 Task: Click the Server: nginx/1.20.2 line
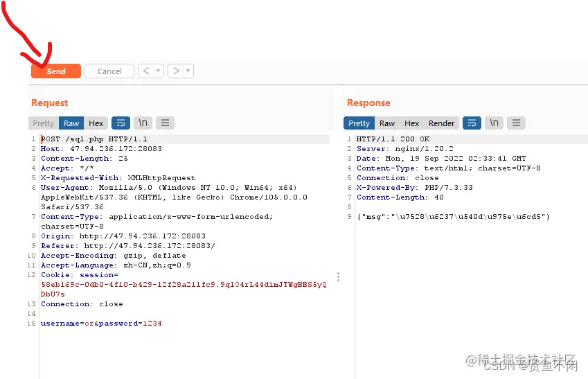405,149
